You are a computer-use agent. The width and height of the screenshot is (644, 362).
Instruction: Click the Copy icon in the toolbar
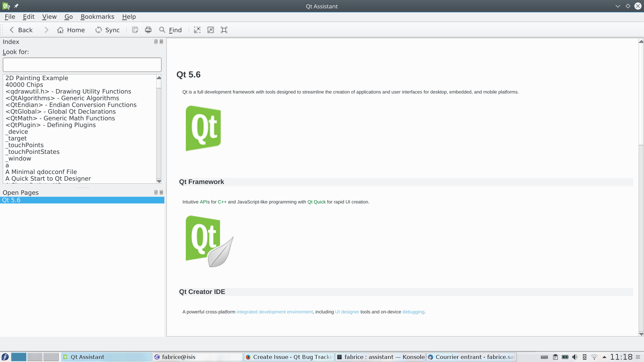(135, 30)
